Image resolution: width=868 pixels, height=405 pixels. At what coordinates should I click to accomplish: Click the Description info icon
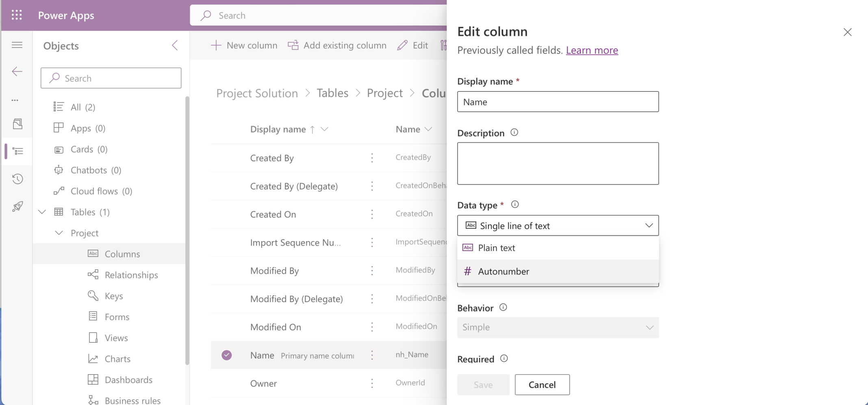(514, 133)
